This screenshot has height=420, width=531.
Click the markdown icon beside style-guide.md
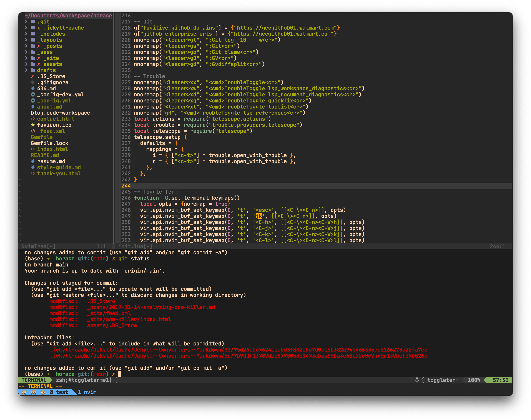point(33,167)
